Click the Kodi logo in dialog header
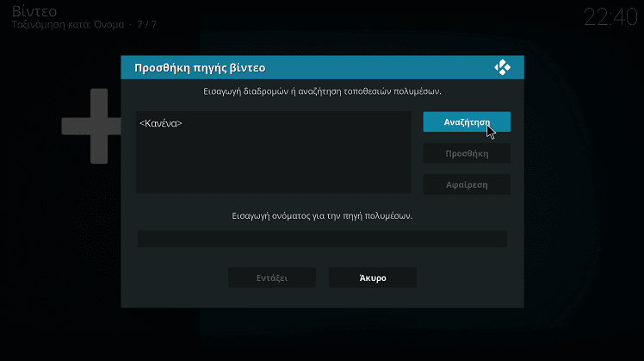Viewport: 644px width, 361px height. [x=502, y=67]
